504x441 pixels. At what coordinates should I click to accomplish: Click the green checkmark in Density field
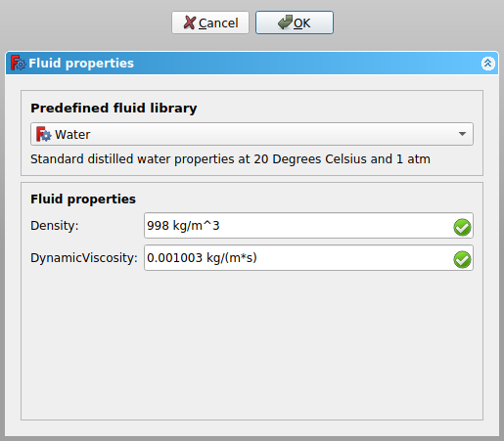point(462,227)
